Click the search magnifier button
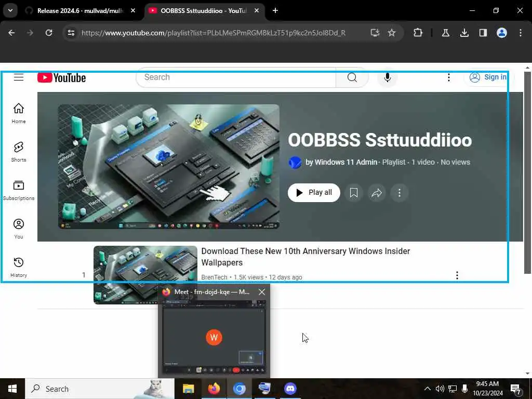 pyautogui.click(x=352, y=78)
